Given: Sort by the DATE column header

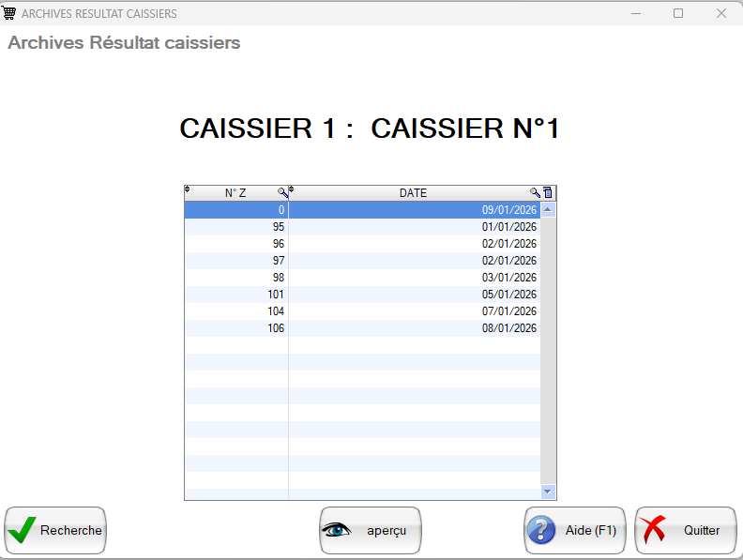Looking at the screenshot, I should [x=413, y=193].
